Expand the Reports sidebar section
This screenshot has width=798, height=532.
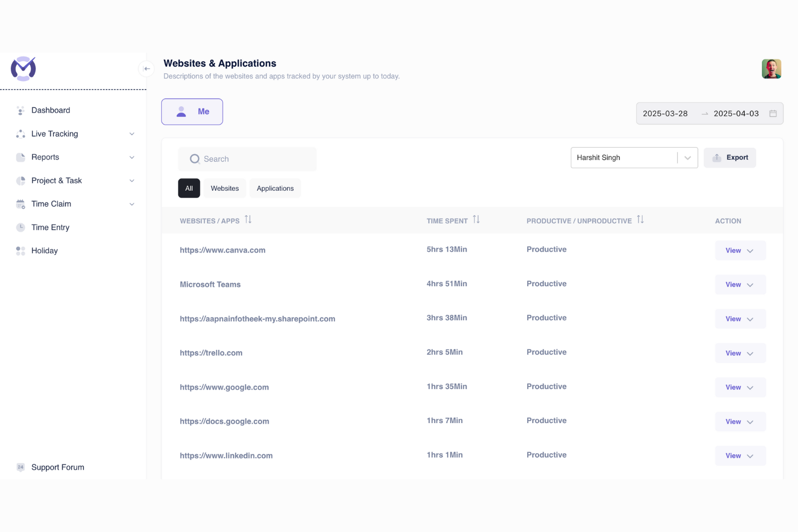[x=132, y=157]
